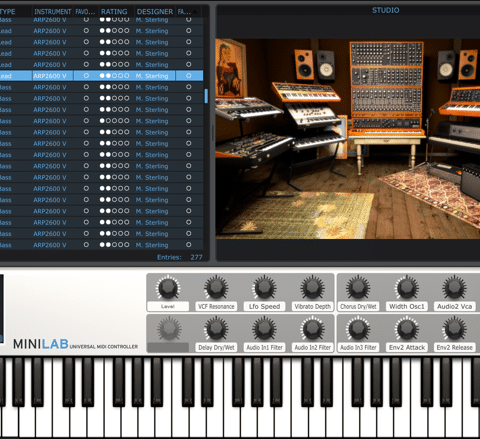This screenshot has height=439, width=480.
Task: Click the sort arrow in FA... header
Action: pos(195,12)
